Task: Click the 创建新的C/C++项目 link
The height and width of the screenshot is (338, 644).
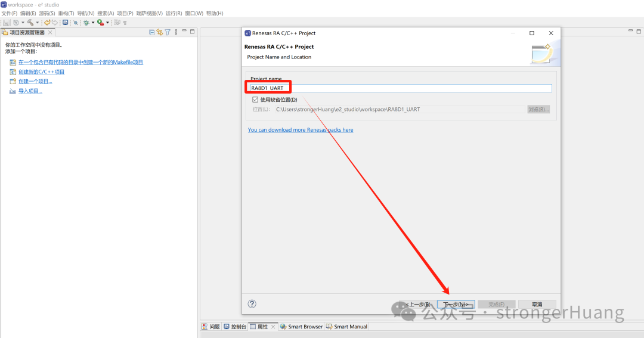Action: pyautogui.click(x=42, y=72)
